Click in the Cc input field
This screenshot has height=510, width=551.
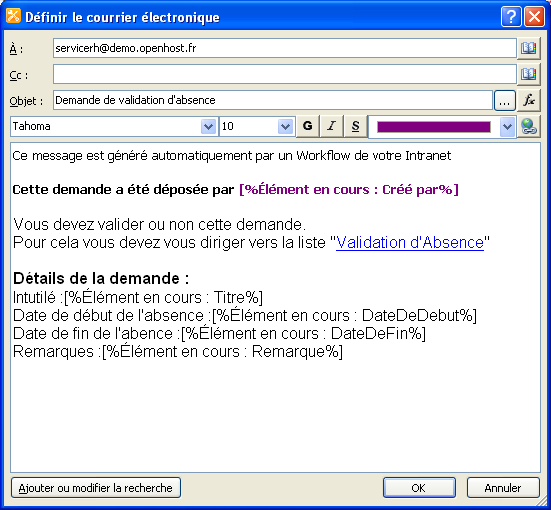(x=285, y=74)
